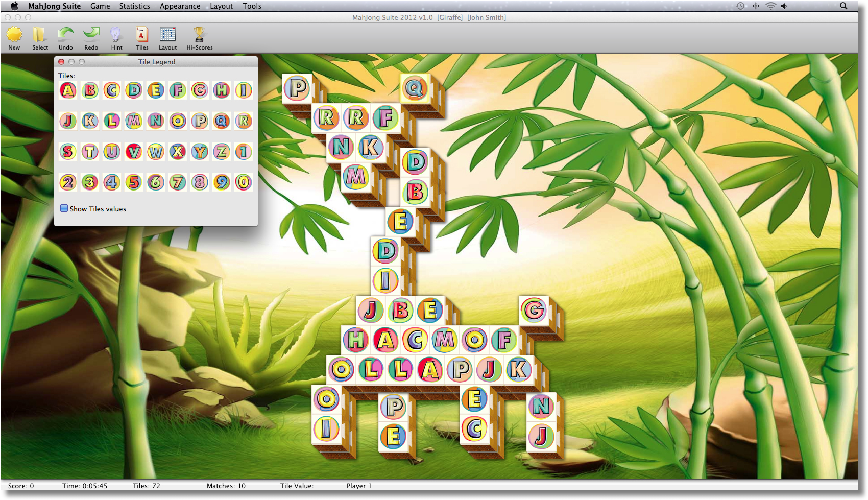The height and width of the screenshot is (500, 868).
Task: Enable the Show Tiles values checkbox
Action: click(64, 208)
